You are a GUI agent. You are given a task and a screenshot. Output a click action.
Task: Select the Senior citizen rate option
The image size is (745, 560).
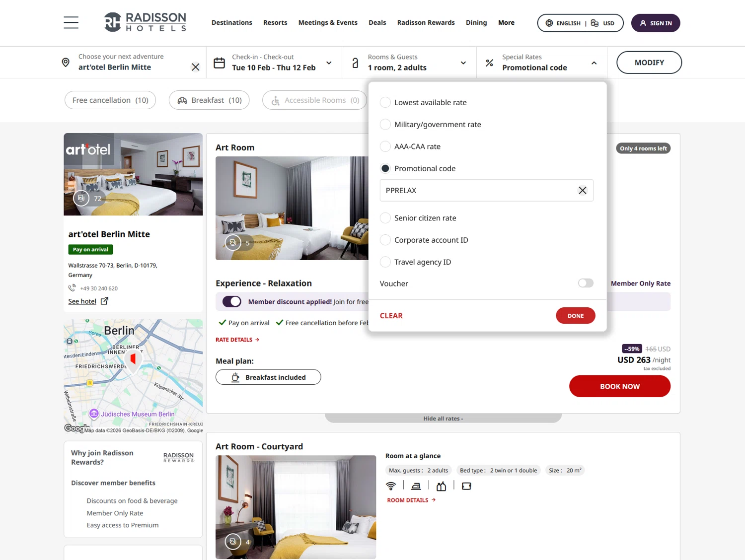point(385,218)
